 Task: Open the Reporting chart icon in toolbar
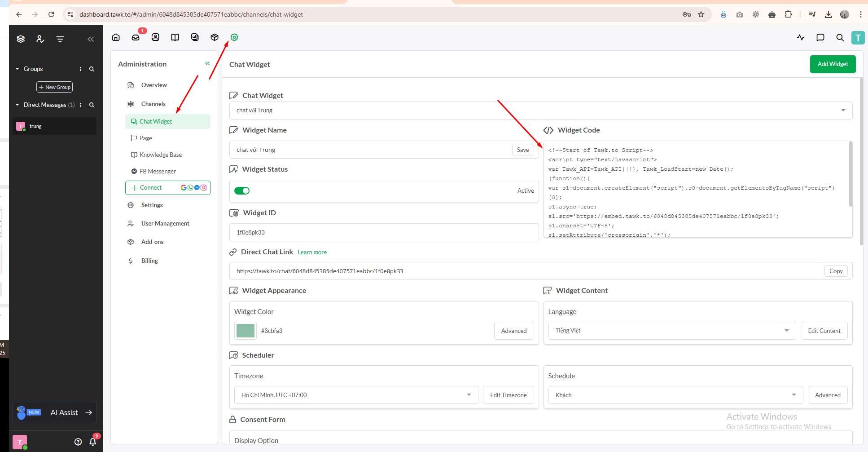click(195, 37)
